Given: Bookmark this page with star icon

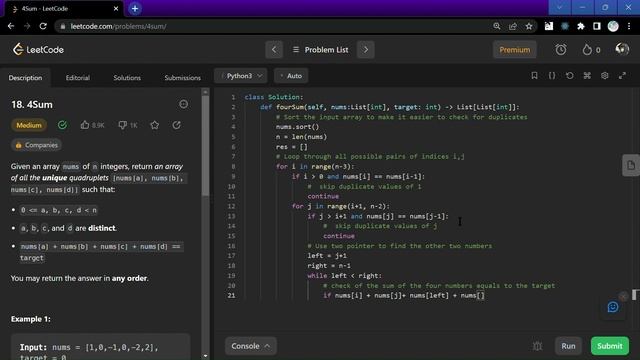Looking at the screenshot, I should [x=529, y=26].
